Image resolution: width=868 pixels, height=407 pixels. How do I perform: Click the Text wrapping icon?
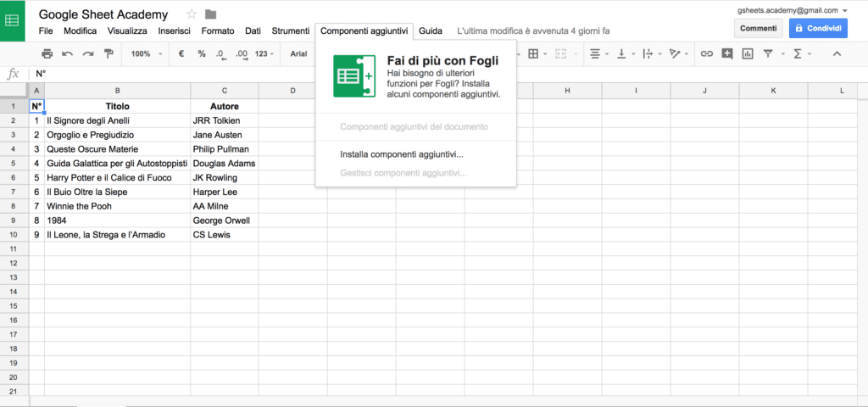click(648, 53)
